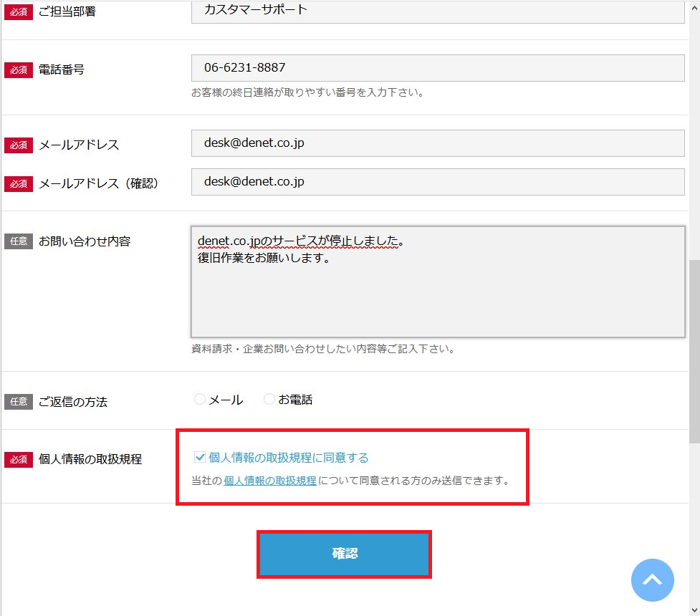Viewport: 700px width, 616px height.
Task: Click the 確認 confirm button
Action: pos(344,554)
